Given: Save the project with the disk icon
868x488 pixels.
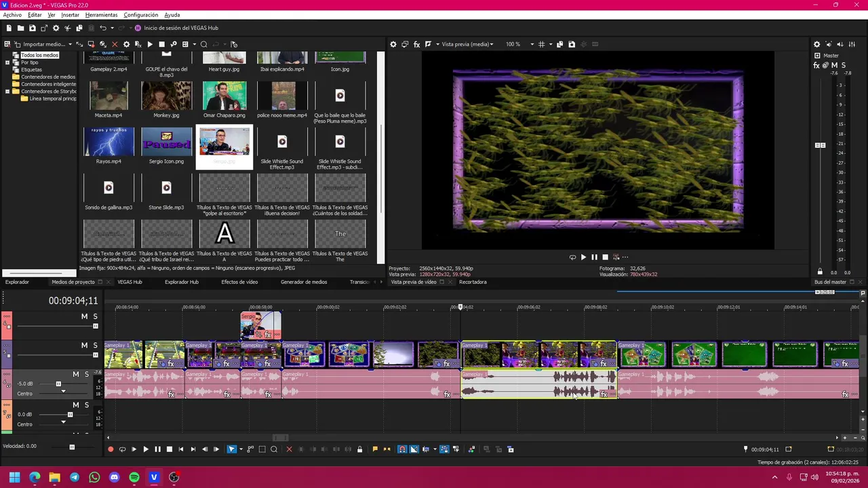Looking at the screenshot, I should [x=32, y=28].
